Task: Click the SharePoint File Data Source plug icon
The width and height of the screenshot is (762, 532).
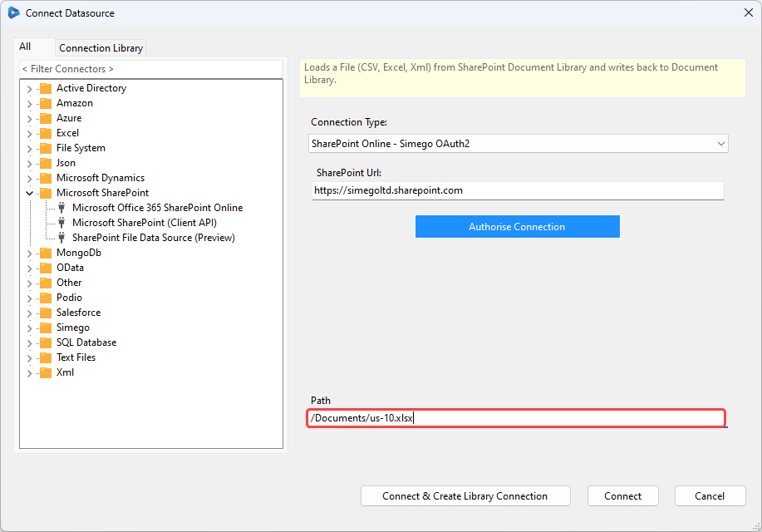Action: coord(61,237)
